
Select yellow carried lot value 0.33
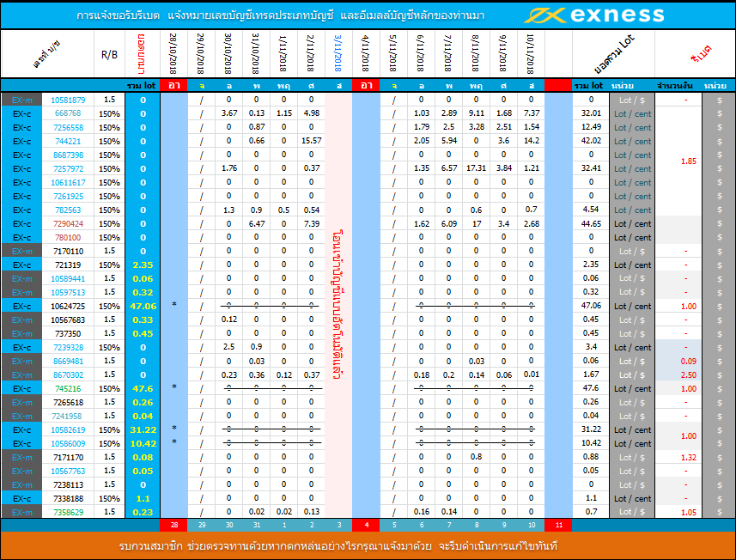coord(143,320)
